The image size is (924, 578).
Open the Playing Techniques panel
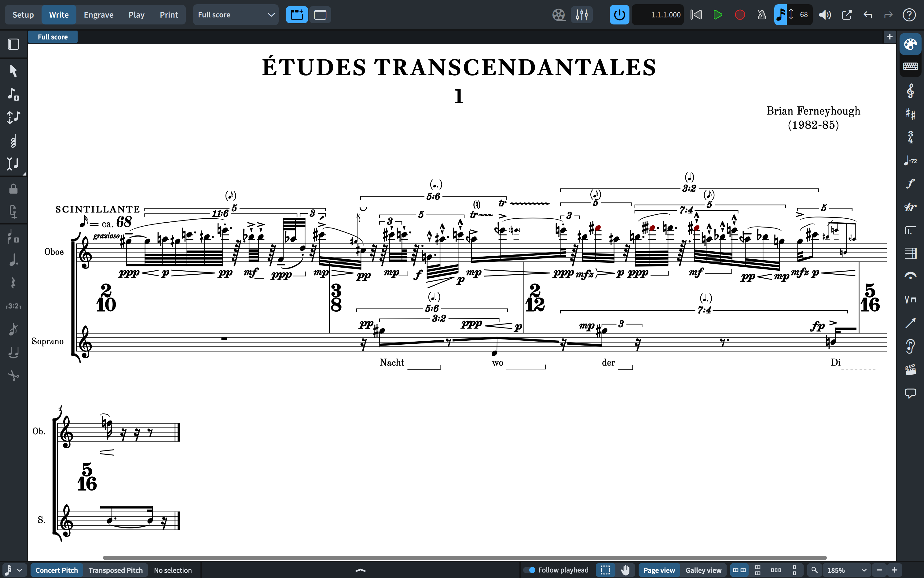[x=910, y=299]
